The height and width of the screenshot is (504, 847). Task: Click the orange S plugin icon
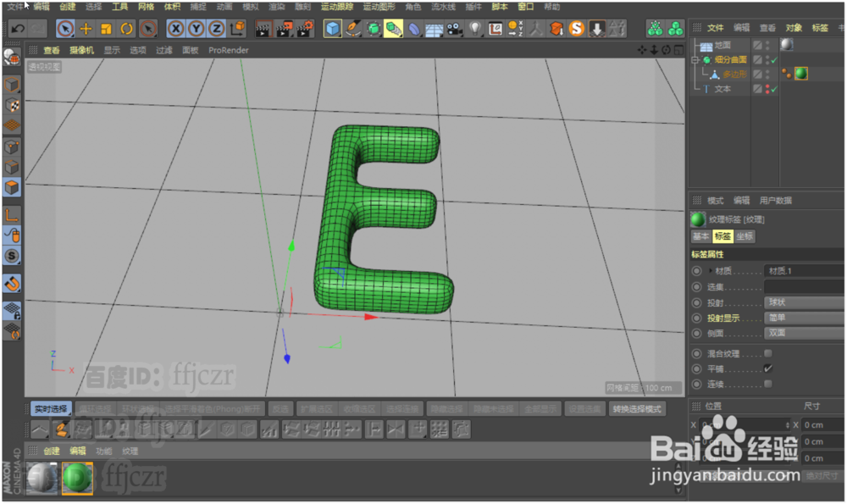click(576, 29)
